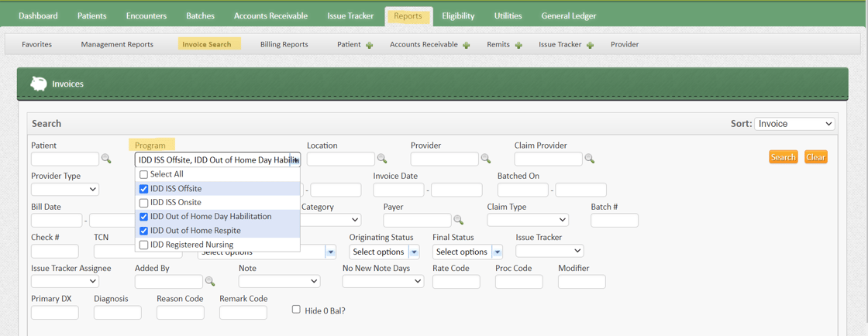Click the Primary DX input field
The image size is (868, 336).
click(x=55, y=312)
